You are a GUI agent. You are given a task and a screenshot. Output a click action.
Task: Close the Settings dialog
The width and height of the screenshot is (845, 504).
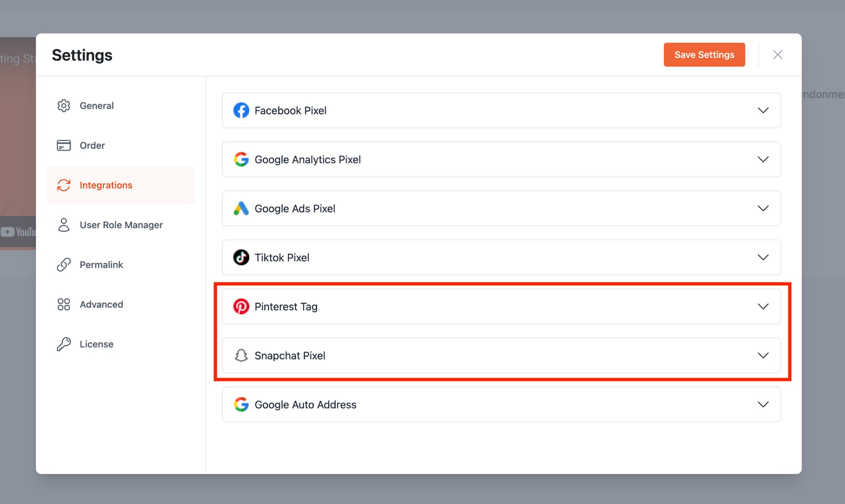(778, 55)
